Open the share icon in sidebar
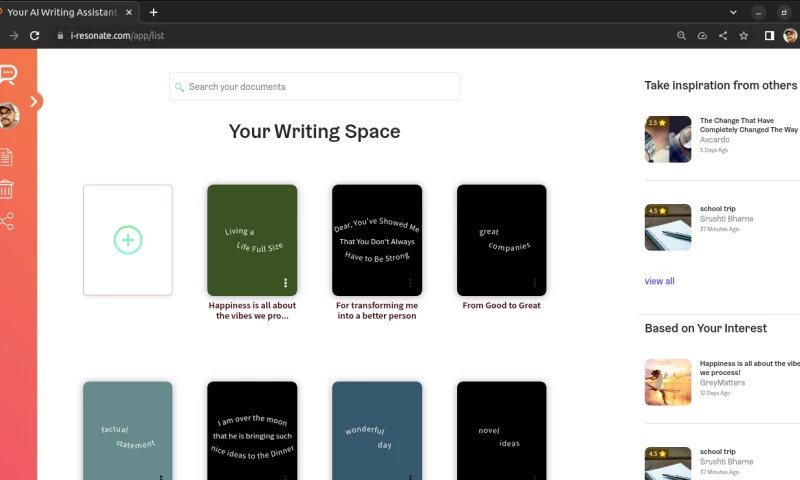The image size is (800, 480). coord(7,221)
